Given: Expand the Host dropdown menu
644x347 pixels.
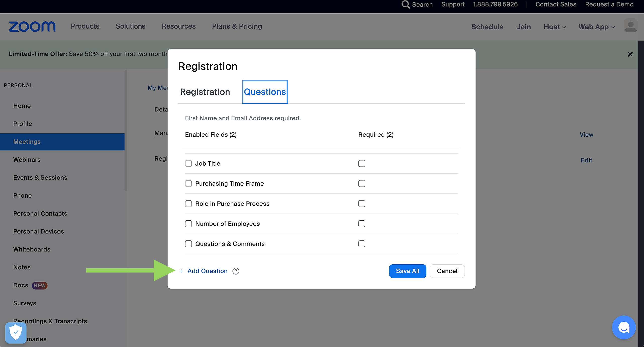Looking at the screenshot, I should pos(554,27).
